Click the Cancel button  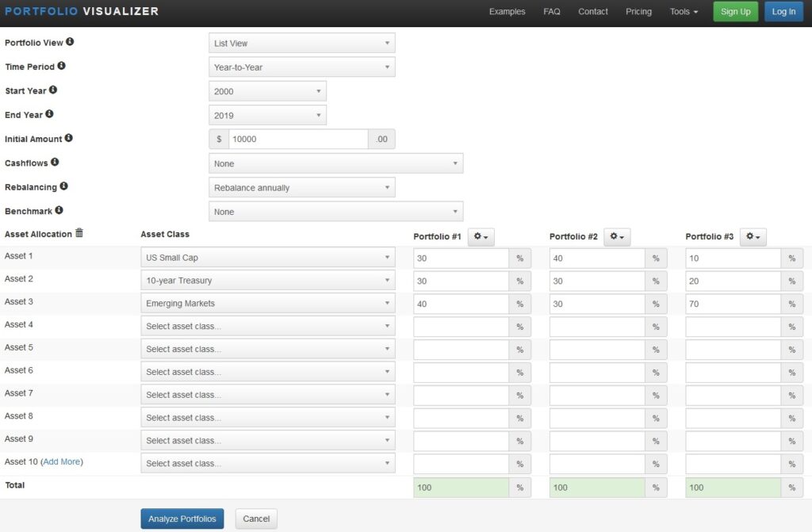(256, 519)
